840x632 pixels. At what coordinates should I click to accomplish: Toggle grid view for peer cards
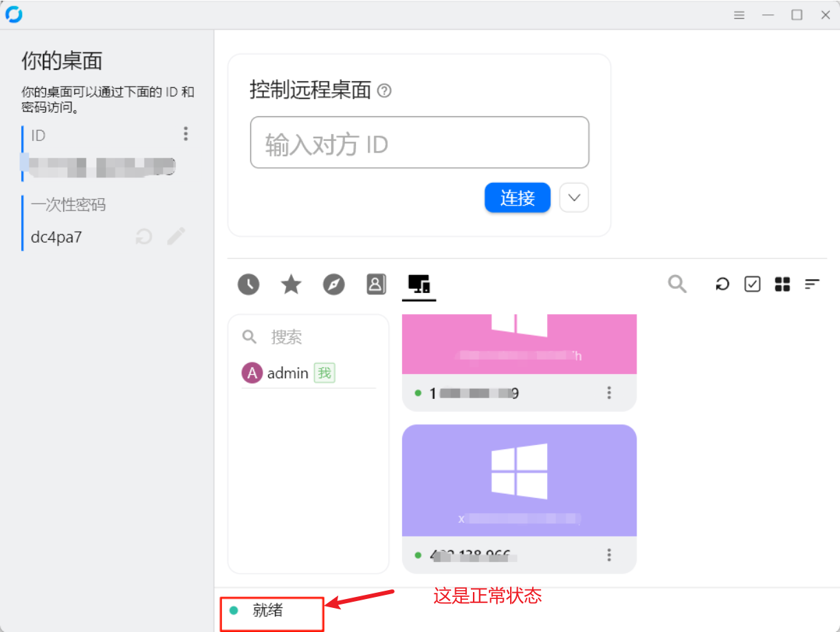tap(782, 284)
